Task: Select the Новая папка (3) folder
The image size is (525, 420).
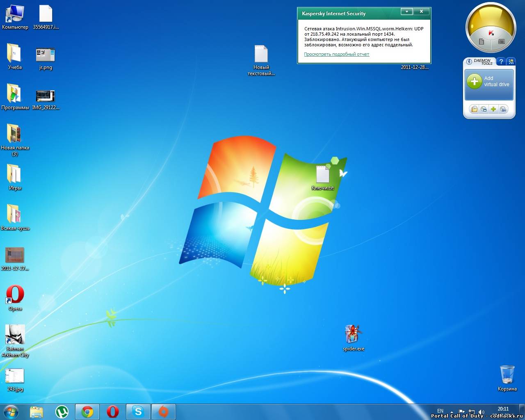Action: tap(15, 140)
